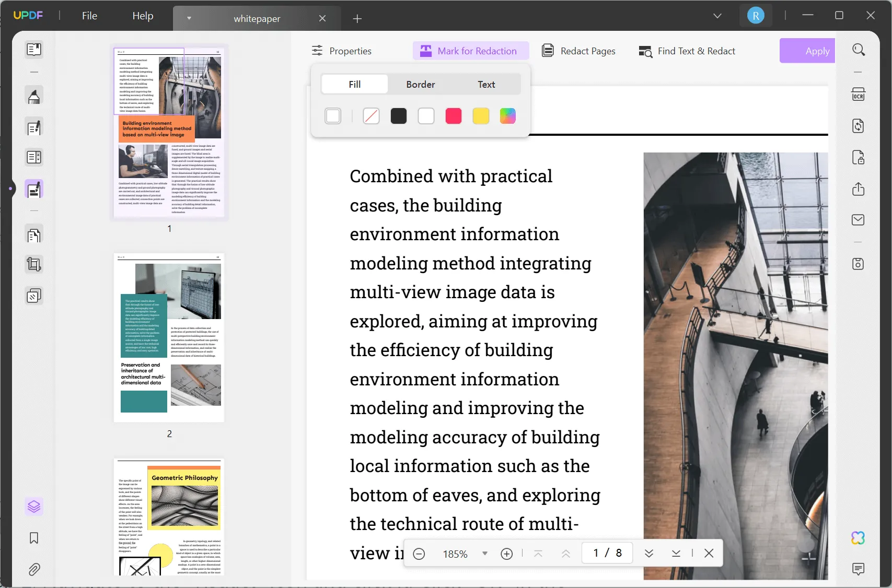Open the attachments paperclip icon
Screen dimensions: 892x588
34,569
